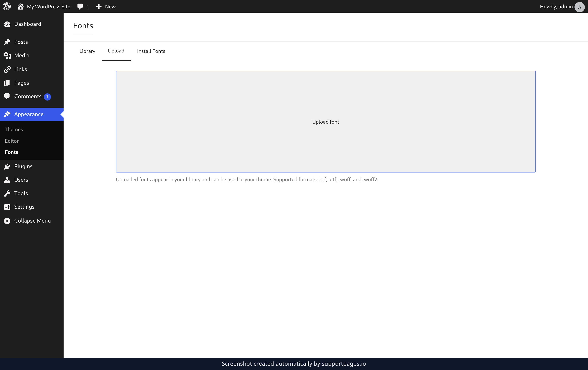Screen dimensions: 588x370
Task: Go to the Media menu label
Action: point(22,55)
